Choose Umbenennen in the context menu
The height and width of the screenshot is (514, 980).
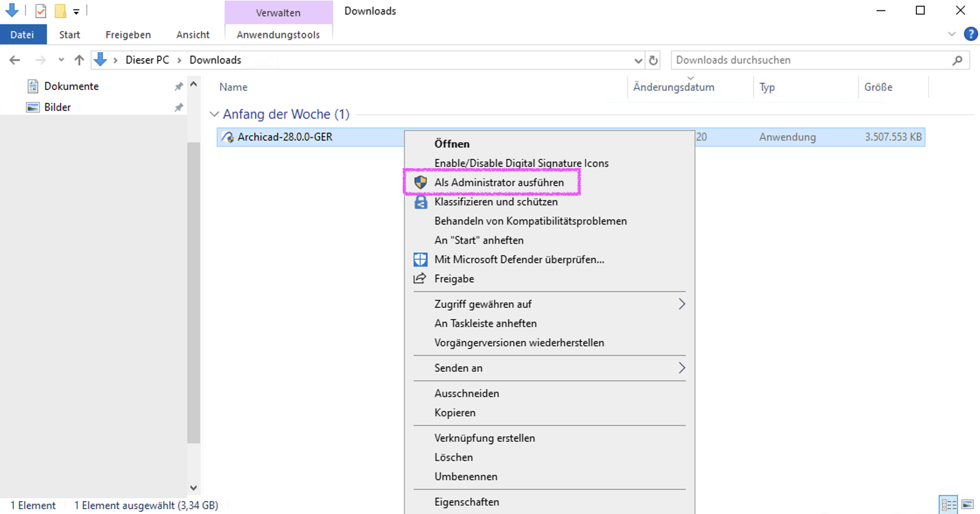[549, 476]
